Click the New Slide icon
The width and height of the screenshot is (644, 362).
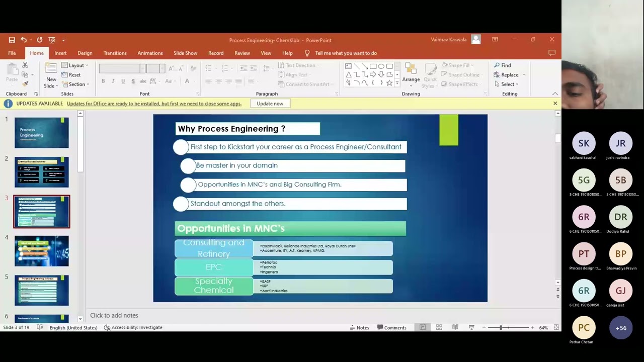(x=51, y=69)
